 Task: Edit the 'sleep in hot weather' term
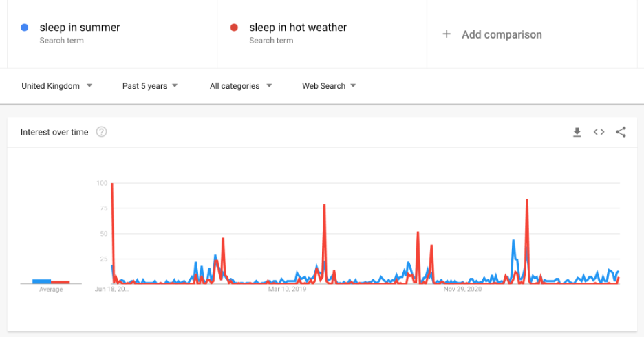pos(298,28)
